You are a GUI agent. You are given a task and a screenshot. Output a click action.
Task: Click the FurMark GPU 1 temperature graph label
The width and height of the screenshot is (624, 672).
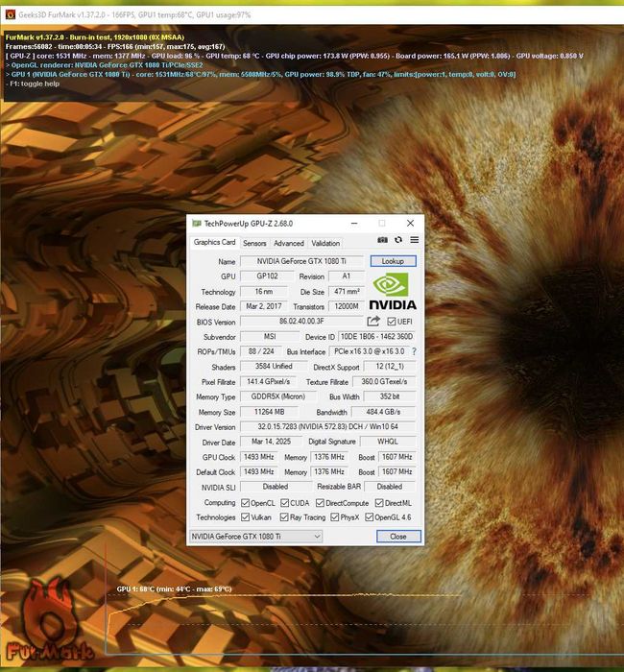pyautogui.click(x=174, y=588)
